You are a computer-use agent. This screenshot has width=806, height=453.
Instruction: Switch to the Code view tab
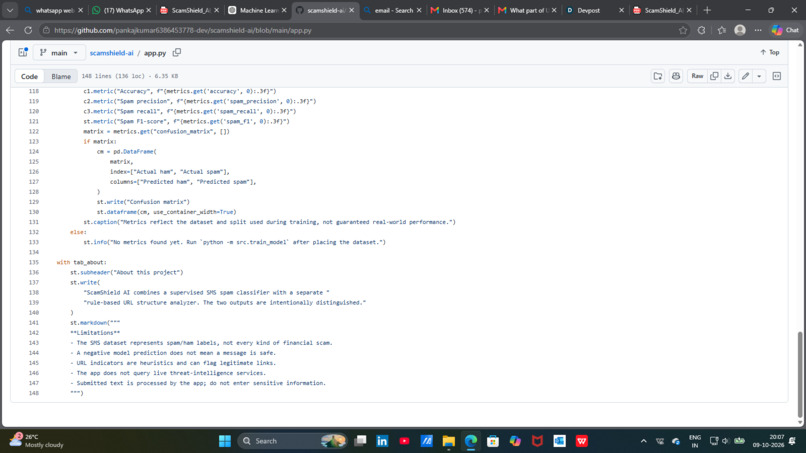point(29,76)
